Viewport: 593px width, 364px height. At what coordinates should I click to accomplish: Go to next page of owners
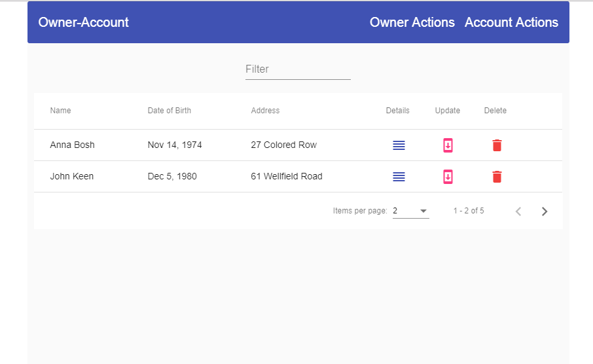point(545,211)
